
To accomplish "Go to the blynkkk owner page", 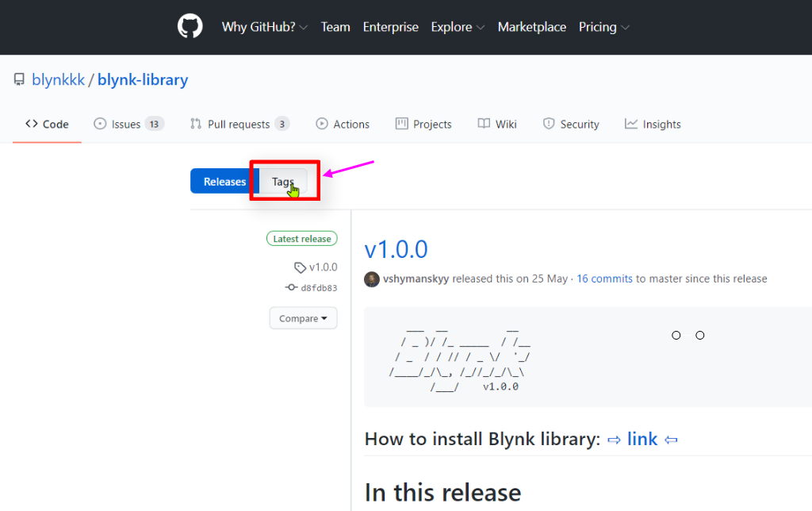I will 58,80.
